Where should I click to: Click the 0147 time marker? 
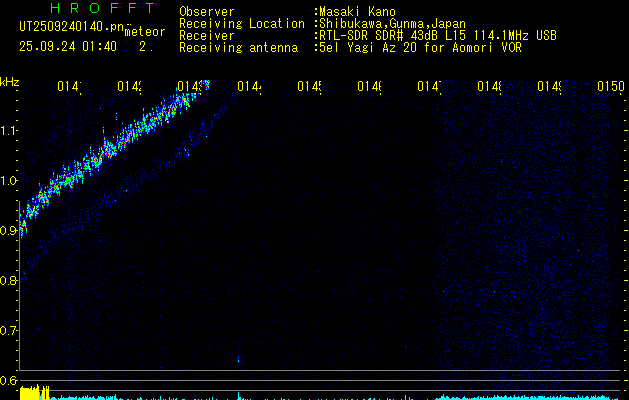pyautogui.click(x=429, y=86)
